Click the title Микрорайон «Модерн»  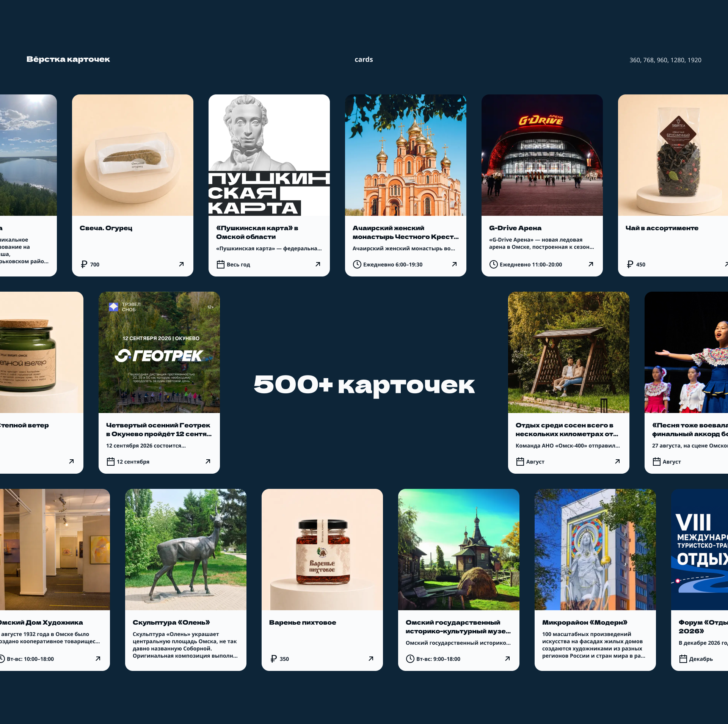point(585,622)
